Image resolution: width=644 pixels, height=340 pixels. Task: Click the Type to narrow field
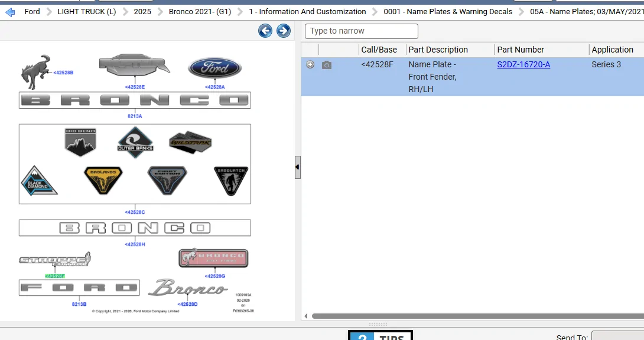[362, 31]
